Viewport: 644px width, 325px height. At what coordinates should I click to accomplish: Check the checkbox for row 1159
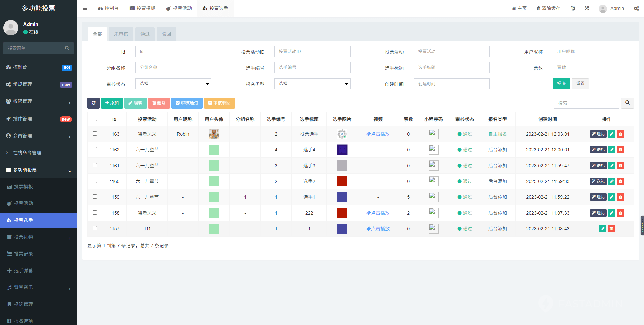click(x=95, y=197)
